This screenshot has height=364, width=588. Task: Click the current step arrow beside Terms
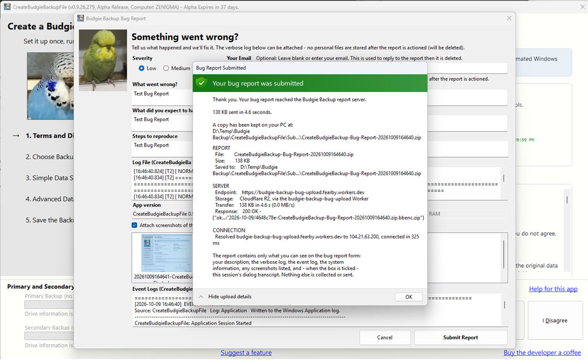click(x=15, y=136)
